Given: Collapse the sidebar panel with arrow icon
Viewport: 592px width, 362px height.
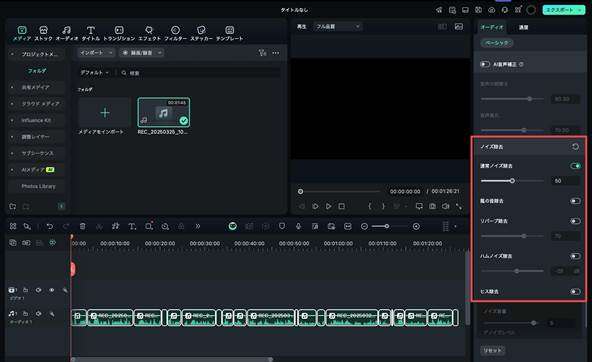Looking at the screenshot, I should point(62,206).
